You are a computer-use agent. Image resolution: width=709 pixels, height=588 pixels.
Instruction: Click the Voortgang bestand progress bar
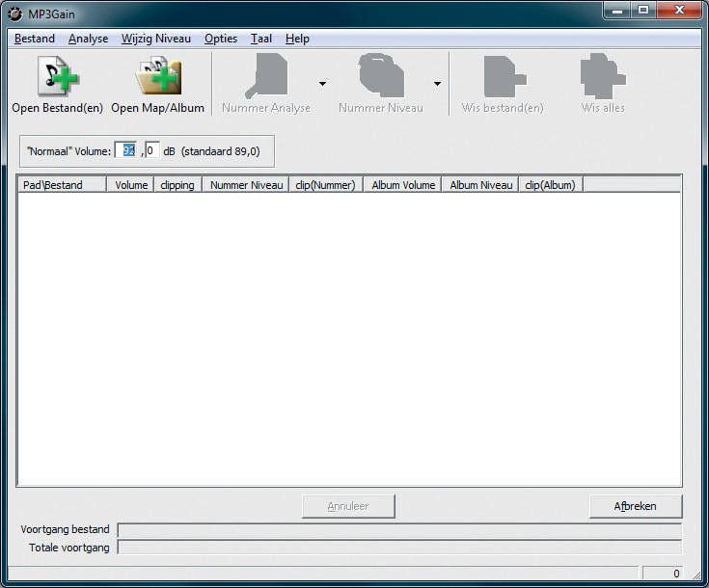(x=399, y=530)
